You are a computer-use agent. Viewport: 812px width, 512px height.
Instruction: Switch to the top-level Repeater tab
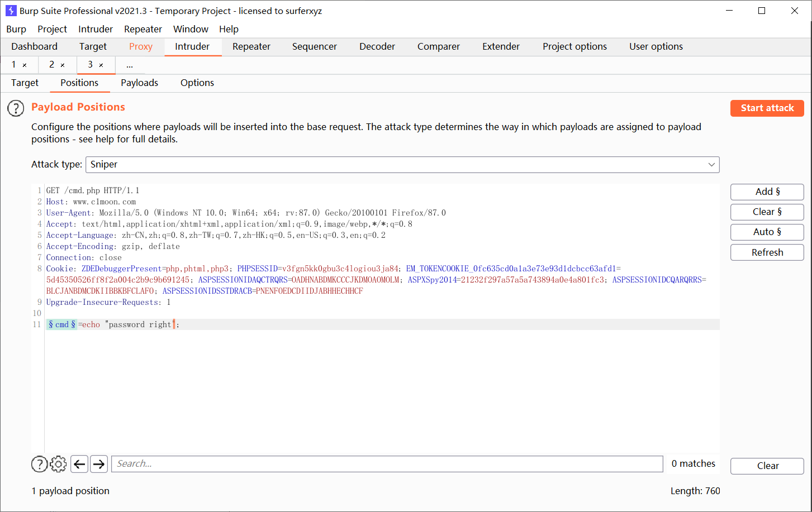251,47
